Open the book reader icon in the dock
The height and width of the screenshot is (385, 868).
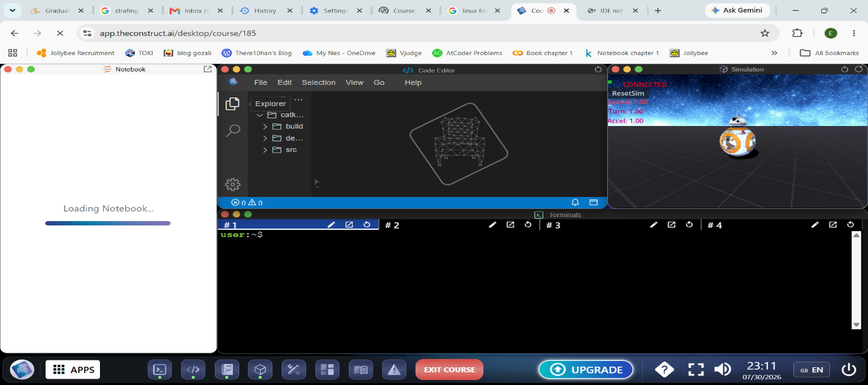(x=361, y=370)
